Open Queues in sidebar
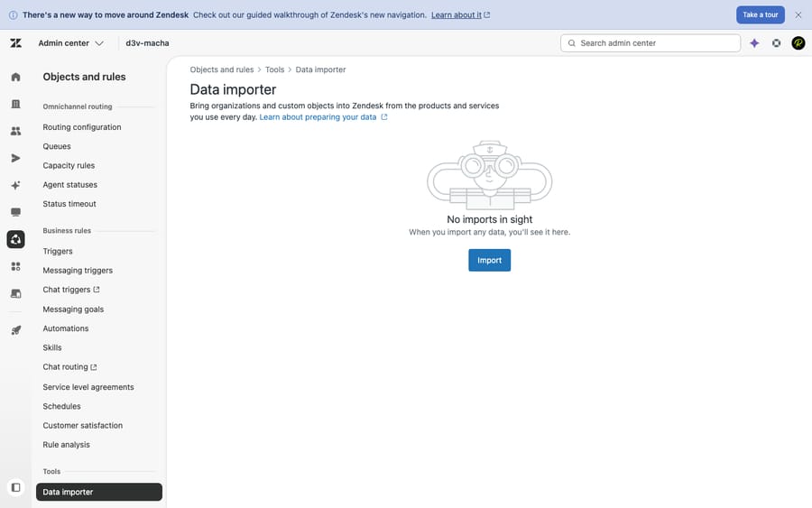This screenshot has height=508, width=812. [57, 146]
